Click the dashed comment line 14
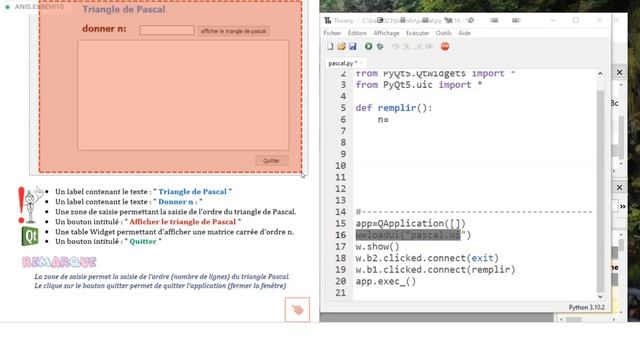This screenshot has height=360, width=640. 474,212
